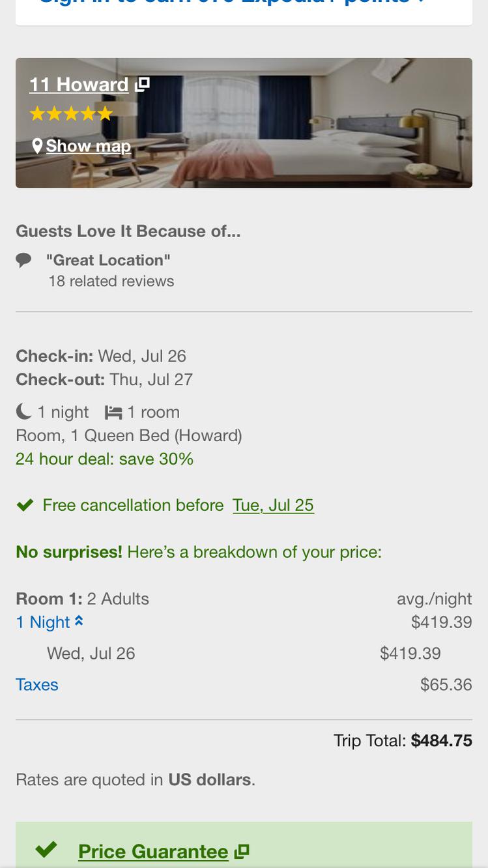The height and width of the screenshot is (868, 488).
Task: Click the bed room icon
Action: coord(113,412)
